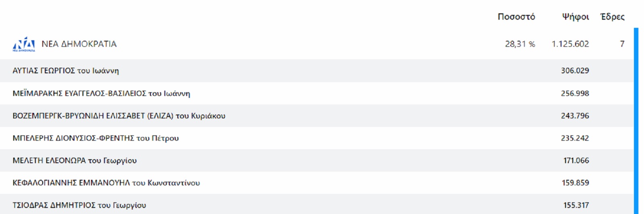Click the party total of 1.125.602 votes
The height and width of the screenshot is (214, 644).
click(x=570, y=44)
